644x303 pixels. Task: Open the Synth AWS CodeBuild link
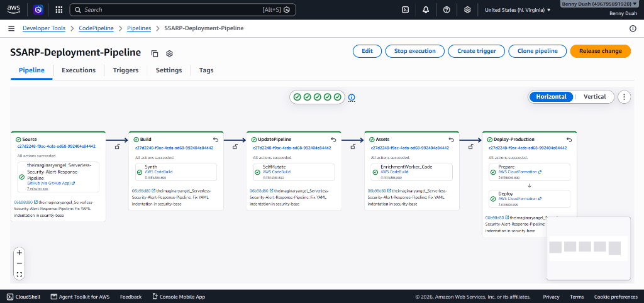coord(158,172)
